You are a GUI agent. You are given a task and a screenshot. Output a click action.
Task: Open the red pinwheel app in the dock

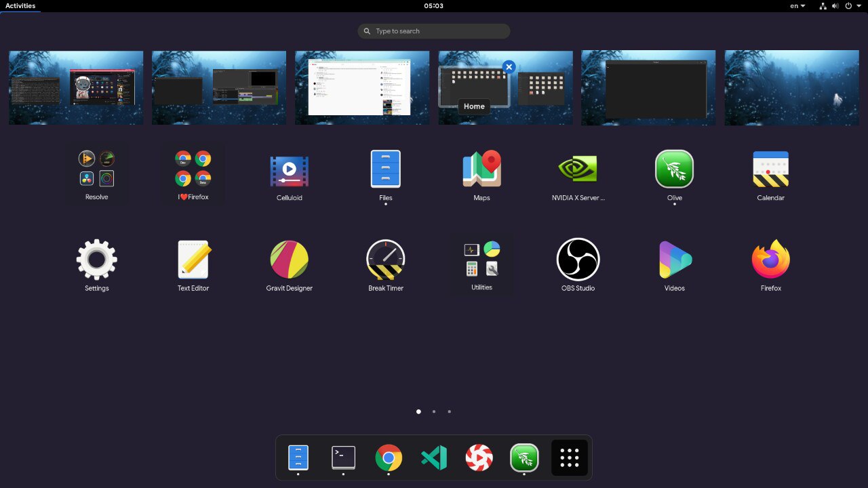(479, 458)
